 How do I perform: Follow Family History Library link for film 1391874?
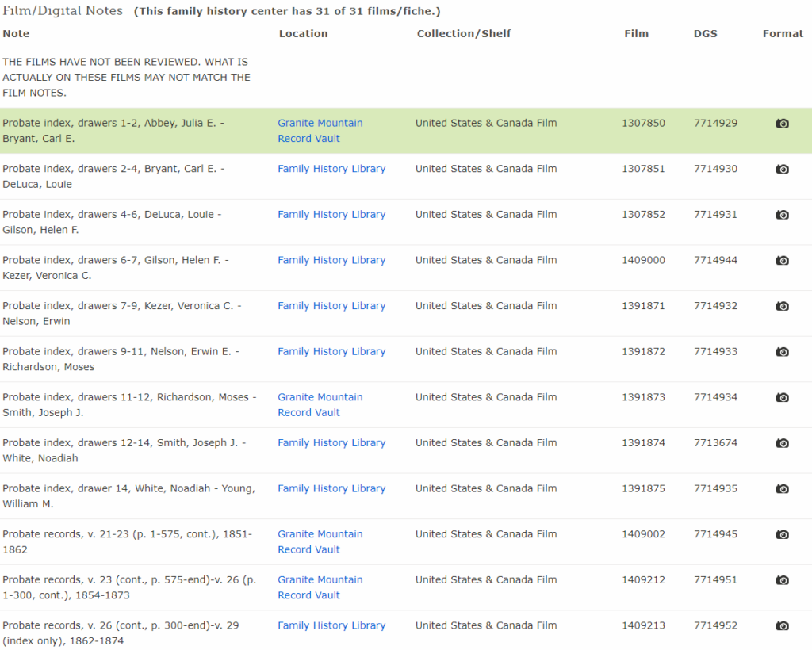click(x=331, y=442)
